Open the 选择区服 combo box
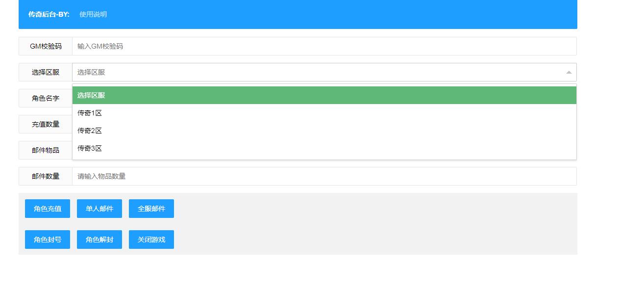 [324, 72]
